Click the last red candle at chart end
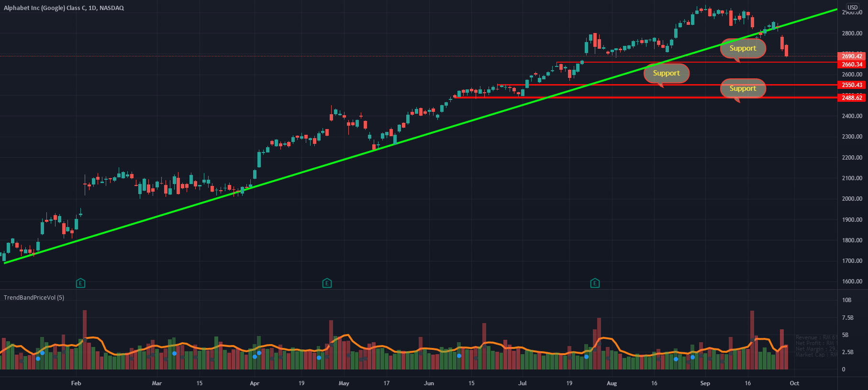 [786, 50]
